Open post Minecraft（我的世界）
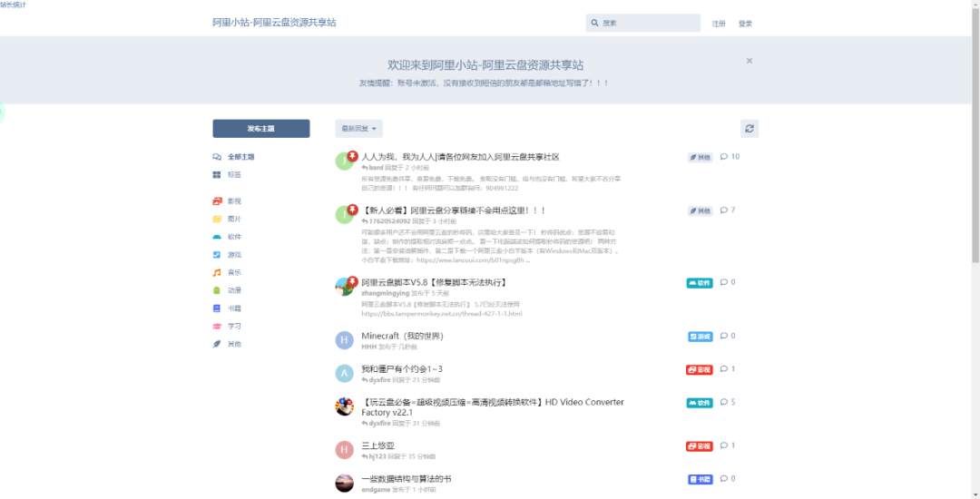The height and width of the screenshot is (499, 980). click(x=403, y=336)
